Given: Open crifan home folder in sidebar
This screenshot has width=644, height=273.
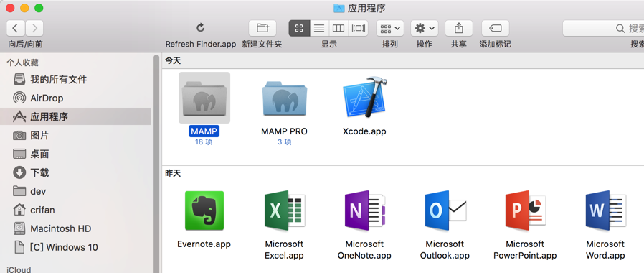Looking at the screenshot, I should tap(75, 210).
